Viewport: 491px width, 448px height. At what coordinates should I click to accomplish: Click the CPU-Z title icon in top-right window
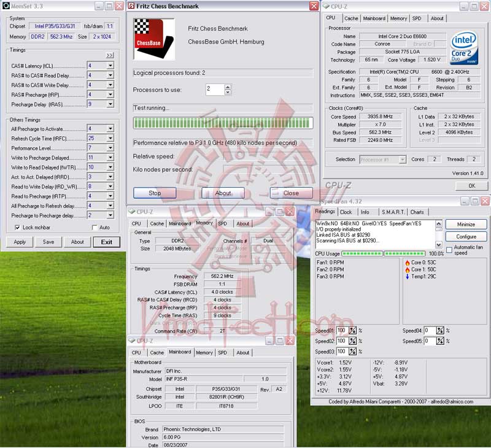coord(327,6)
